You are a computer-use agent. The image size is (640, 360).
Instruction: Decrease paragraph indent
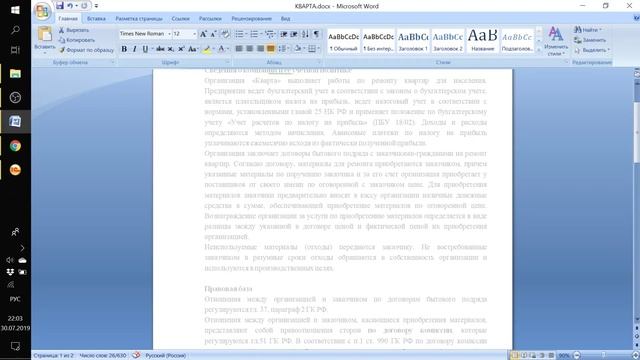(283, 34)
